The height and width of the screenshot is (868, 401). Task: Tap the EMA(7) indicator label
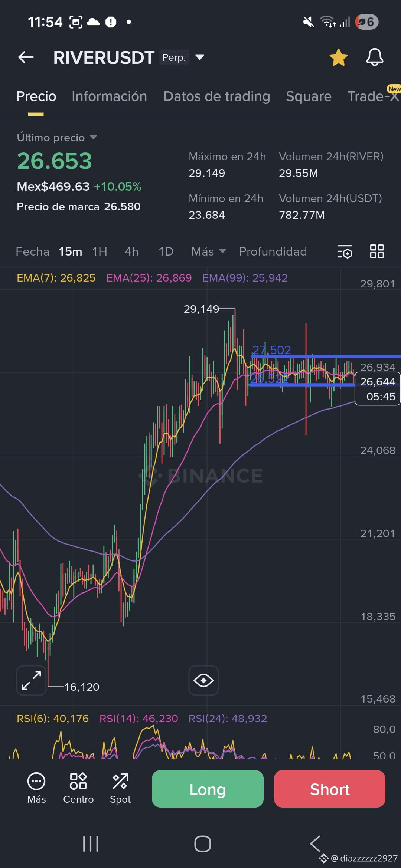coord(56,278)
